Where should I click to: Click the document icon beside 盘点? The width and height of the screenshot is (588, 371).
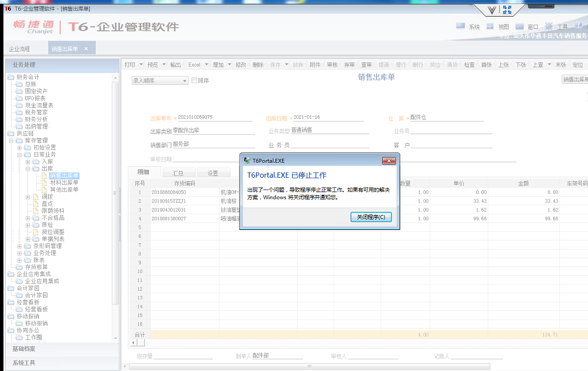36,204
